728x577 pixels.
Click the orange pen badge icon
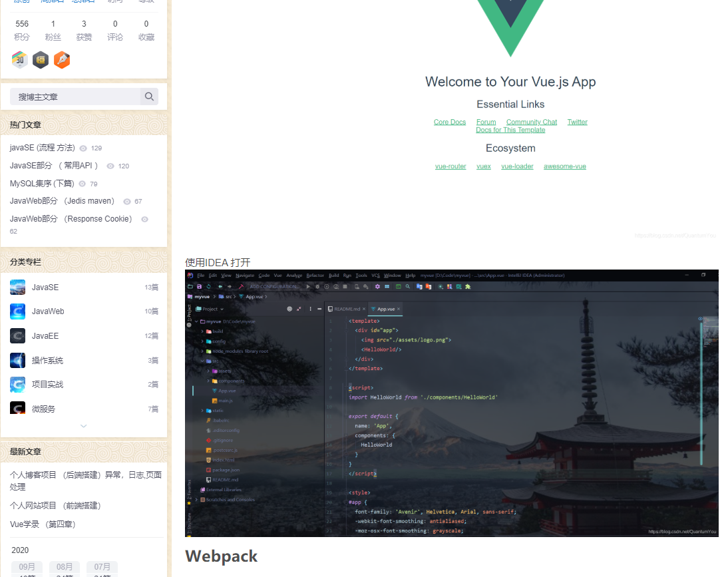(62, 60)
